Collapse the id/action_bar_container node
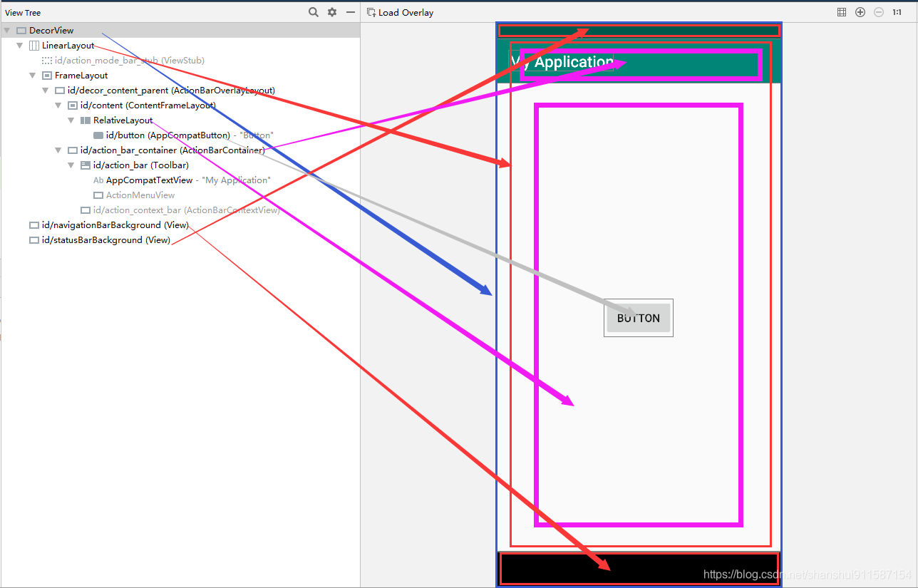This screenshot has width=918, height=588. coord(58,150)
